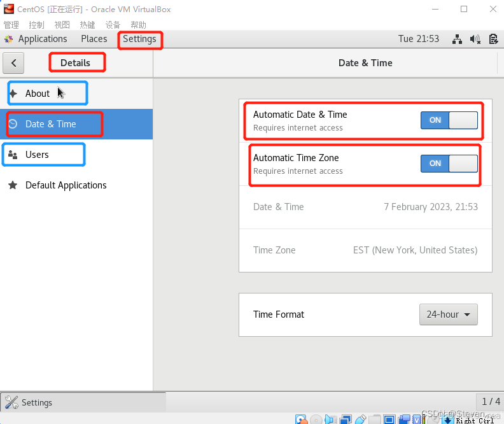The width and height of the screenshot is (504, 424).
Task: Click the Time Zone row showing EST New York
Action: 365,250
